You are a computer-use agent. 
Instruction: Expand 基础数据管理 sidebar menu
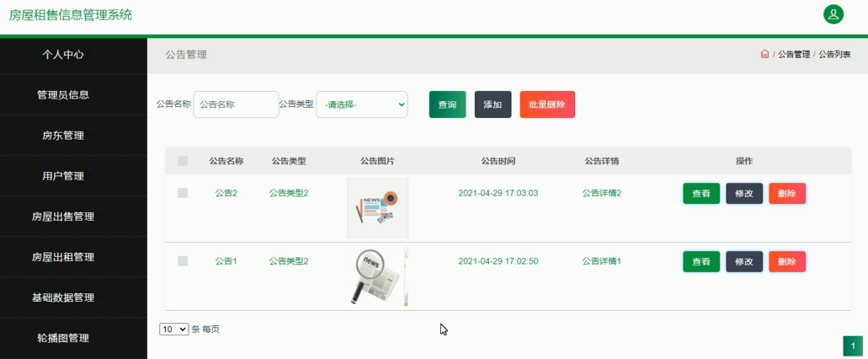pyautogui.click(x=62, y=297)
